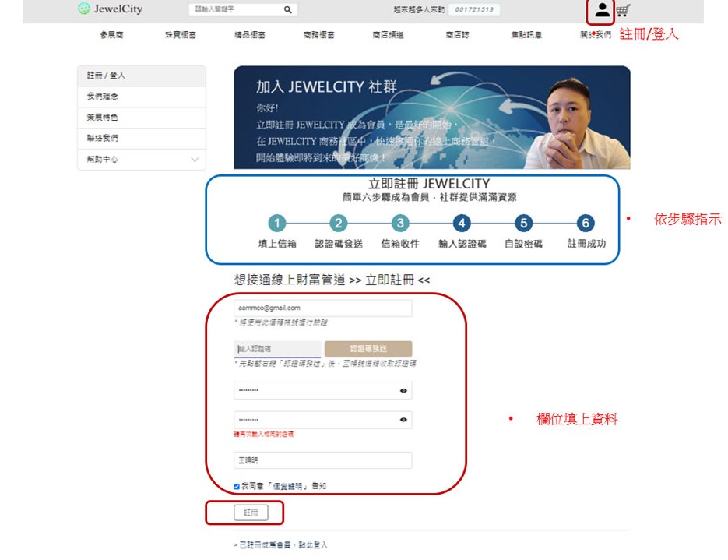Click the step 6 circle 註冊成功
The image size is (728, 560).
[x=586, y=224]
